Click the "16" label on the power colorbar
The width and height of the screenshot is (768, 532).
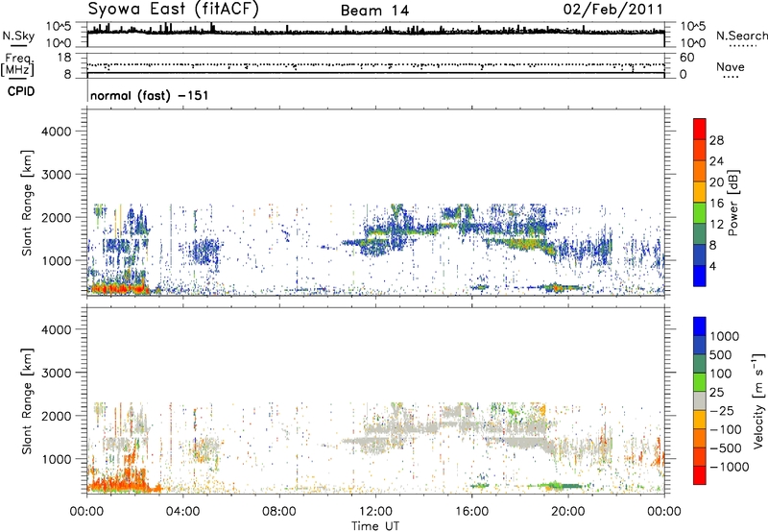pyautogui.click(x=716, y=204)
